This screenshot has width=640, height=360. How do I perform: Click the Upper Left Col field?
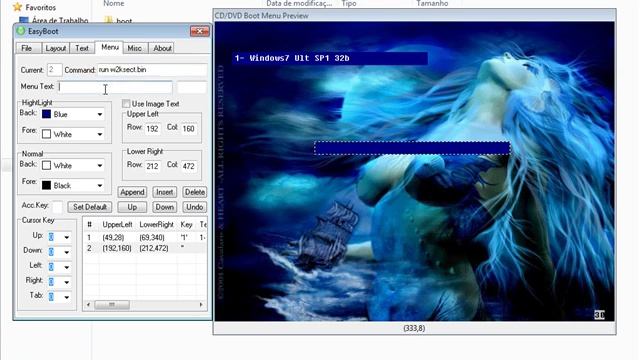pyautogui.click(x=189, y=129)
